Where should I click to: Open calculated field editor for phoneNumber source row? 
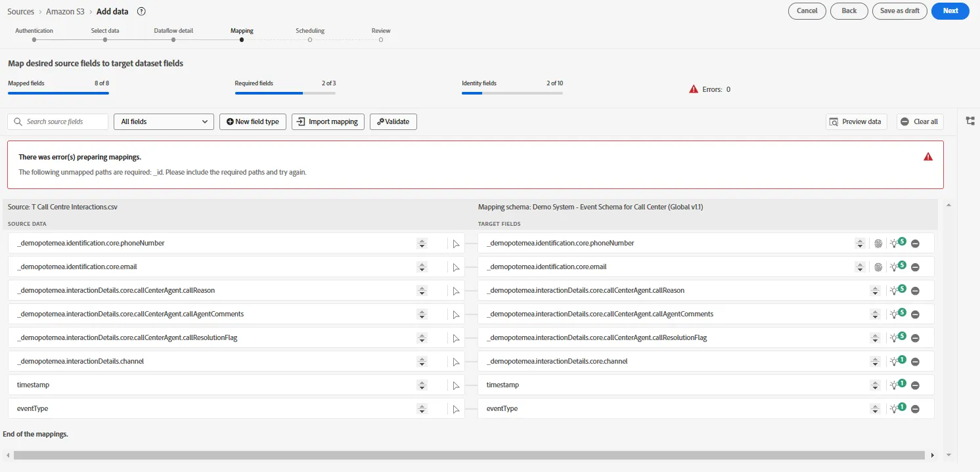click(x=456, y=244)
